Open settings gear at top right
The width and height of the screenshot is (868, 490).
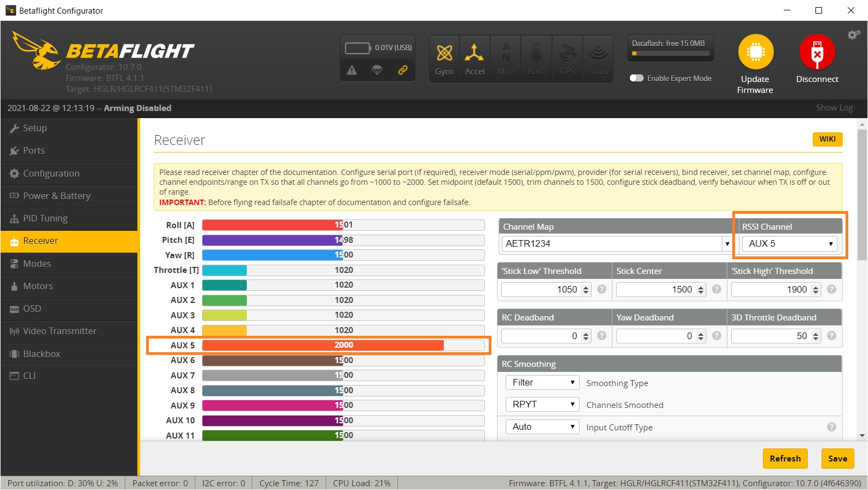point(854,35)
